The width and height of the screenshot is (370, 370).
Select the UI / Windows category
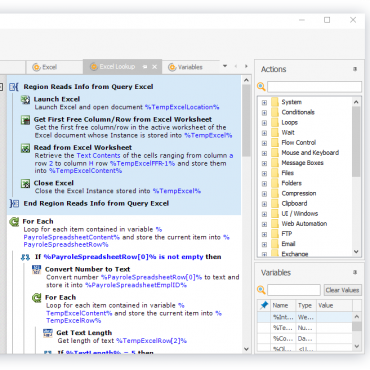(300, 214)
